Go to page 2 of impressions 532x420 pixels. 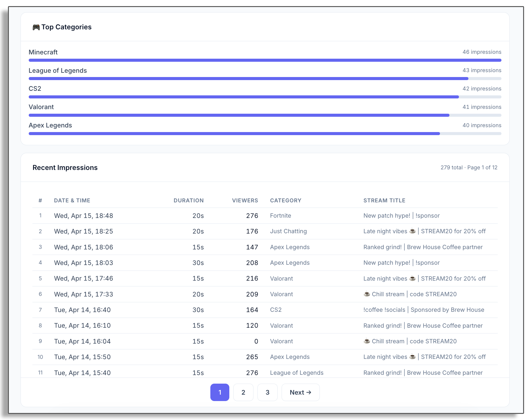[243, 392]
